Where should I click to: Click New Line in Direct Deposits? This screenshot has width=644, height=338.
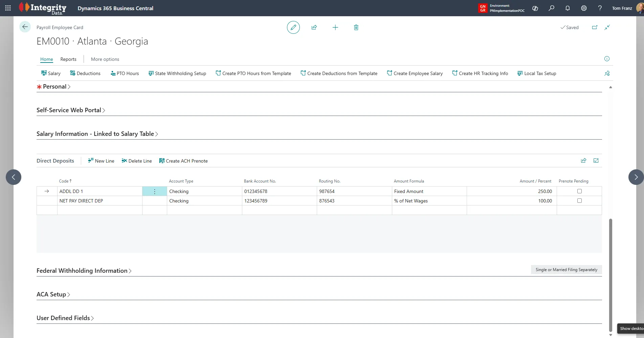coord(101,161)
